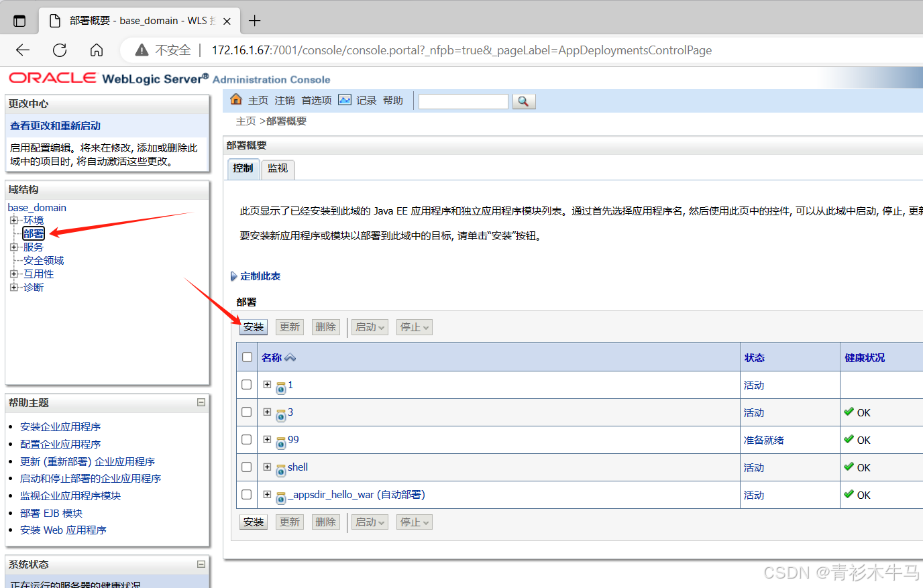This screenshot has width=923, height=588.
Task: Reload the page with refresh icon
Action: tap(60, 50)
